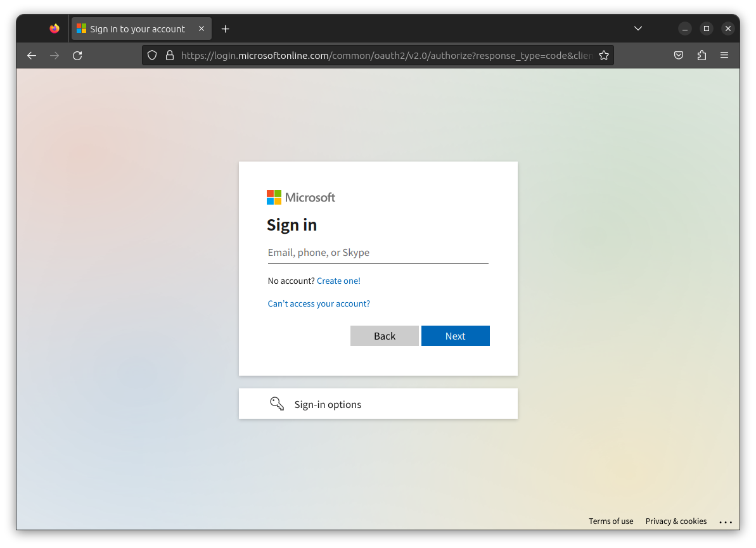The image size is (756, 548).
Task: Open the extensions puzzle-piece icon
Action: tap(702, 55)
